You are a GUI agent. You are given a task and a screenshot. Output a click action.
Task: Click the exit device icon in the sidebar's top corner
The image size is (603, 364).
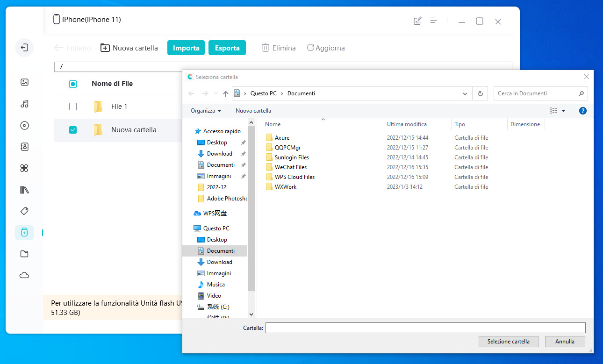point(24,47)
